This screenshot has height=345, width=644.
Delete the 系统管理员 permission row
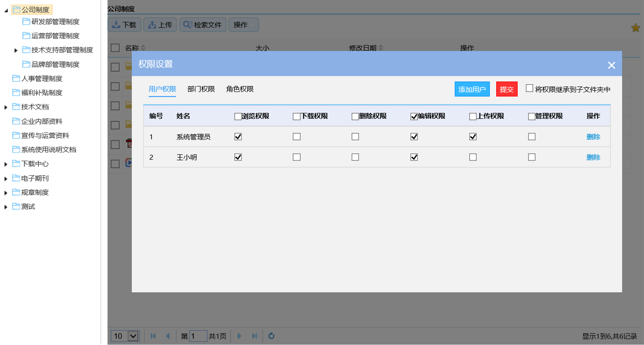593,137
